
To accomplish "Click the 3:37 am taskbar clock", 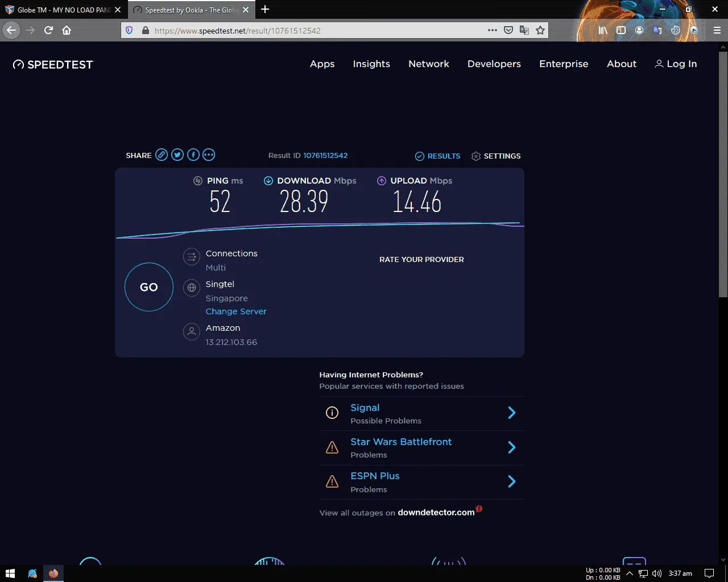I will click(x=680, y=573).
